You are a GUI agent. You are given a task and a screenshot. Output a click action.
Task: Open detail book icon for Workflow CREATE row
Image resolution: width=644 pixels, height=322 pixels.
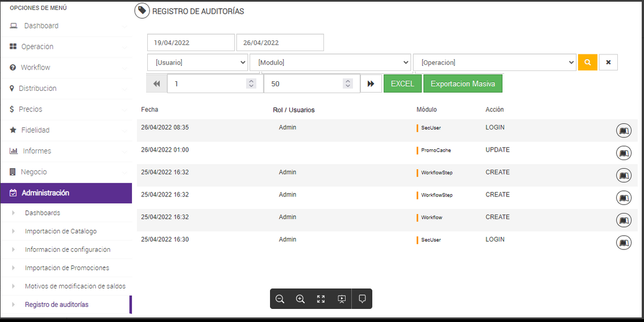coord(624,220)
